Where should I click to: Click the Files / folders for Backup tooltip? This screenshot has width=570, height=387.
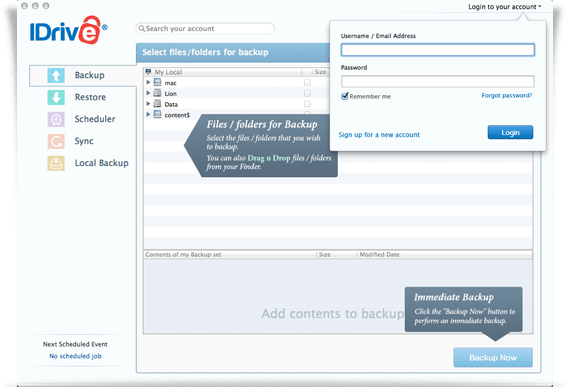[x=261, y=145]
